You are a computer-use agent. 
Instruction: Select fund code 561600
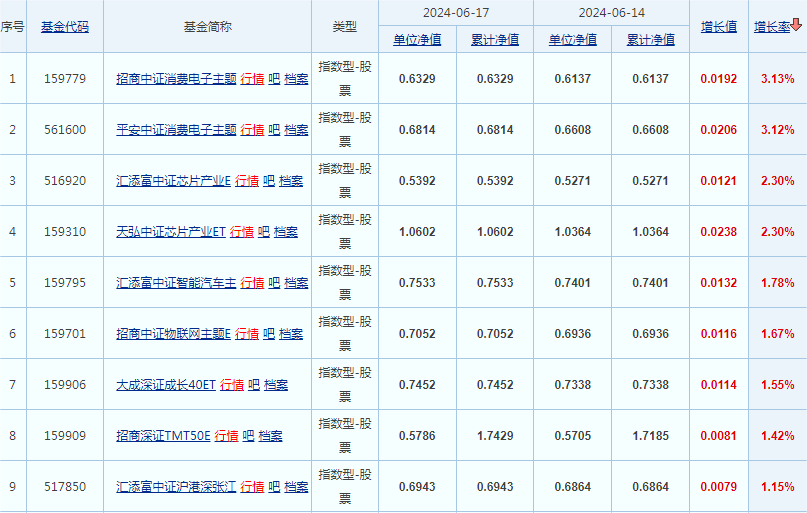[x=65, y=130]
